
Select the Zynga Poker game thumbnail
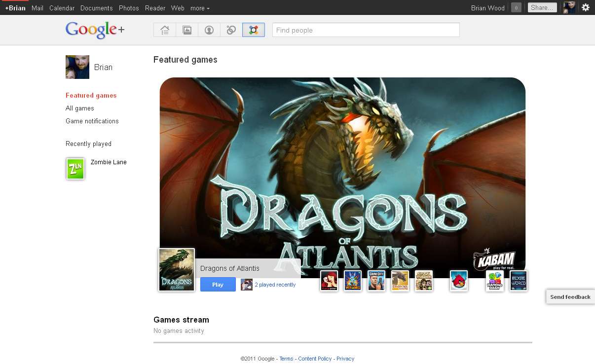tap(329, 281)
